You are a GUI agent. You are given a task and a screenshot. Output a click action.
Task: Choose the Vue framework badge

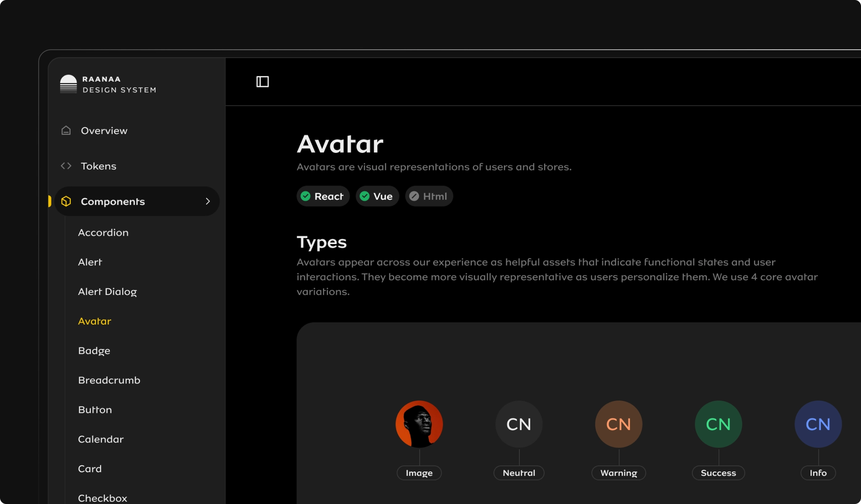(x=377, y=196)
